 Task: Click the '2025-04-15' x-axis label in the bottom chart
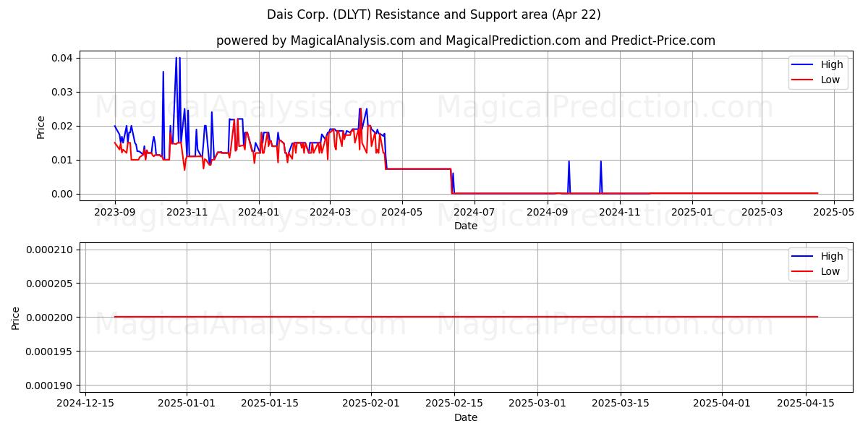click(806, 404)
